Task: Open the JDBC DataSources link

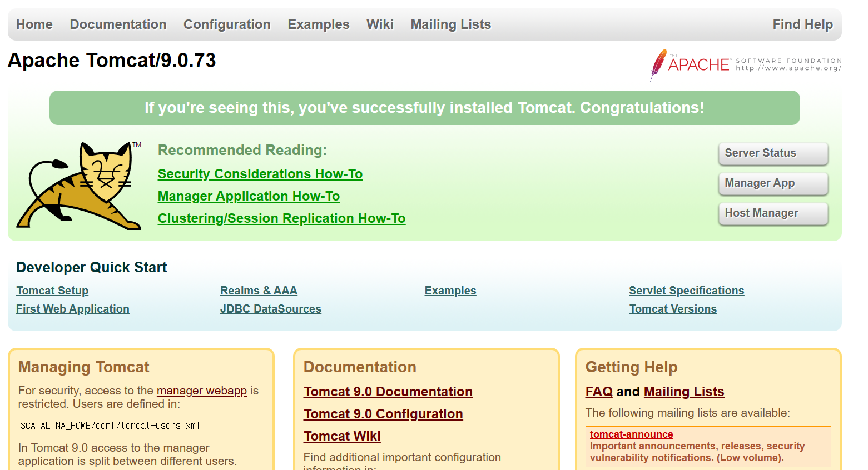Action: pyautogui.click(x=271, y=309)
